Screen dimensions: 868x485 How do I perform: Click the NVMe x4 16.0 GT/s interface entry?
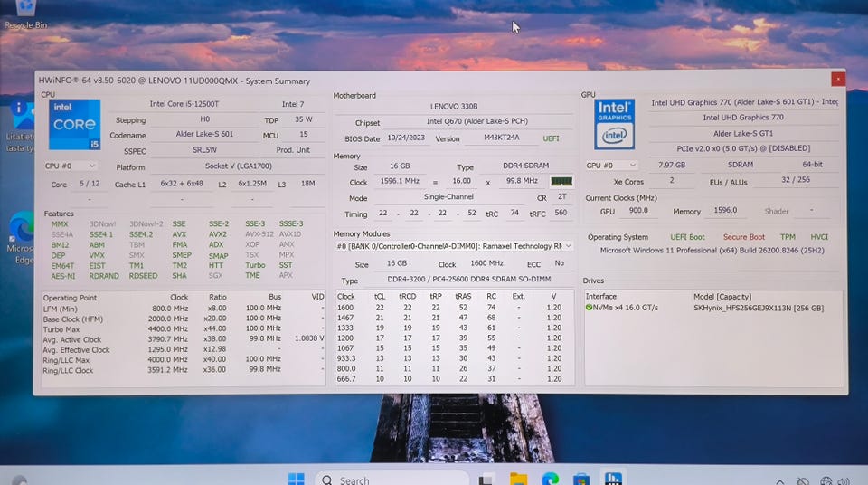click(626, 308)
